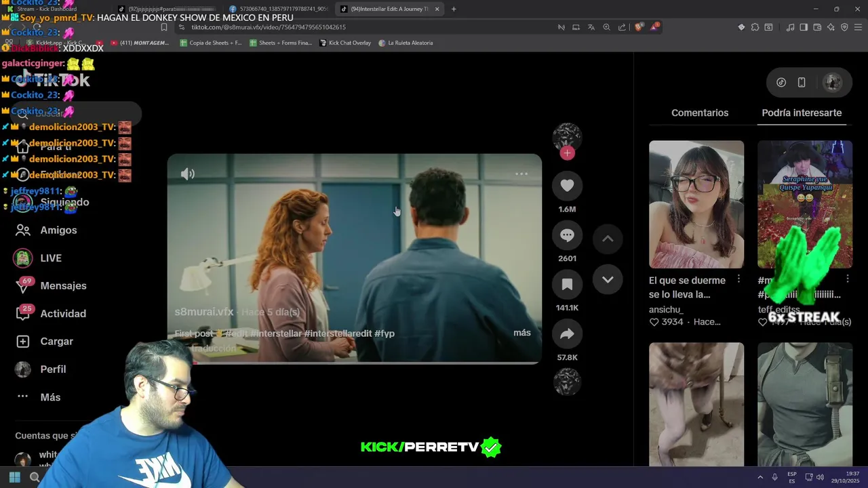This screenshot has width=868, height=488.
Task: Open options for teff_editss video card
Action: (848, 279)
